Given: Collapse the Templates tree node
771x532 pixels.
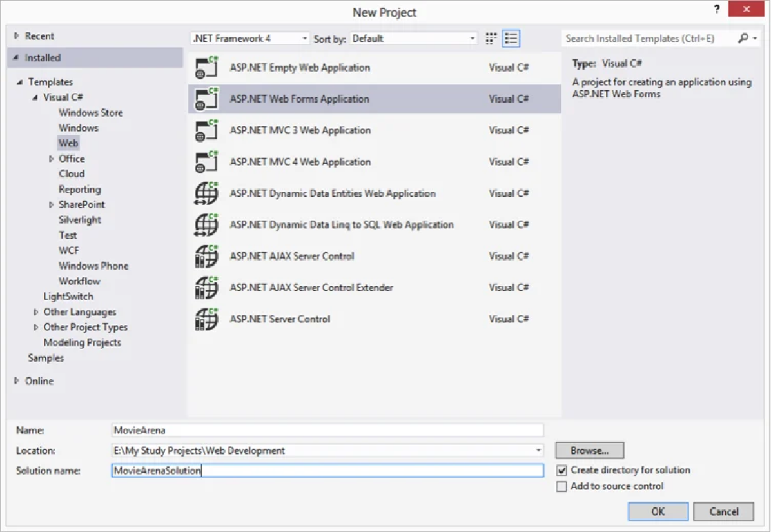Looking at the screenshot, I should tap(20, 82).
